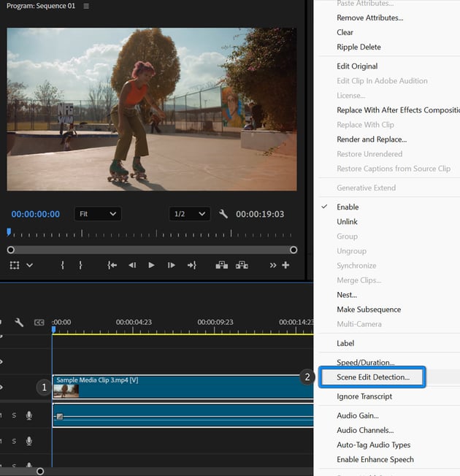460x476 pixels.
Task: Click timeline ruler at 00:00:09:23
Action: (x=215, y=322)
